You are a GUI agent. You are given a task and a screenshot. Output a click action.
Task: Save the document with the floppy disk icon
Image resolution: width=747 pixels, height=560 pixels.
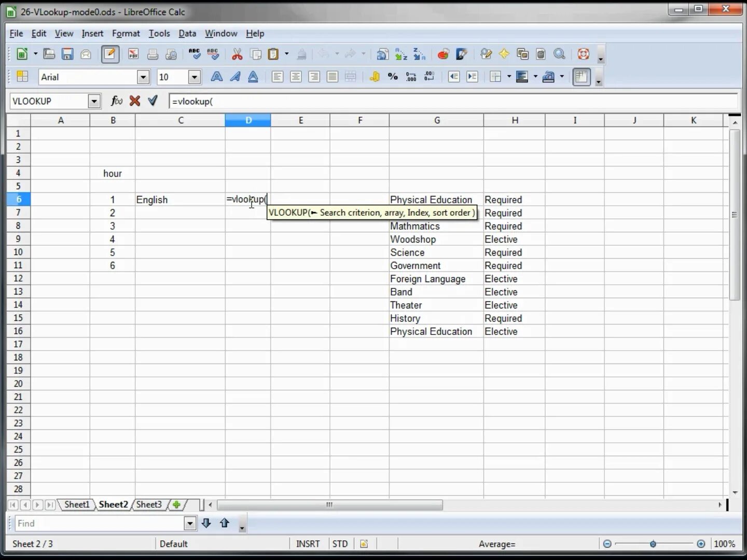tap(67, 54)
